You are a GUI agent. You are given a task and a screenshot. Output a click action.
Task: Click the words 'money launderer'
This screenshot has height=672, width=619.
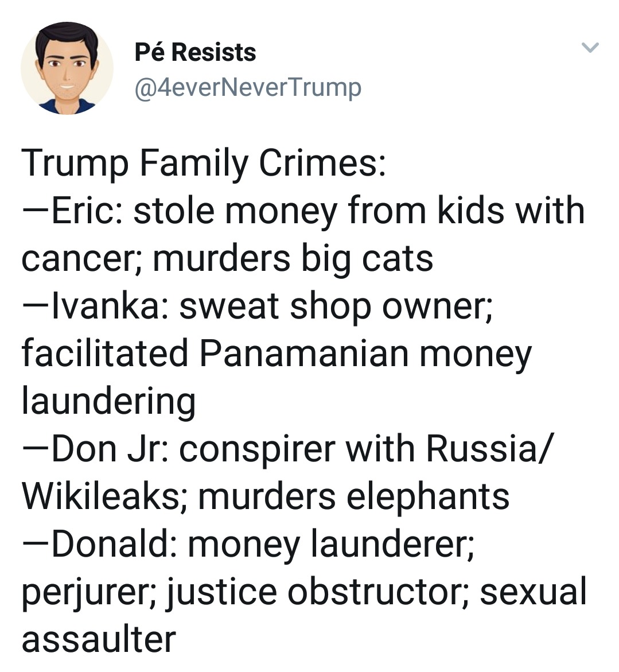[328, 545]
